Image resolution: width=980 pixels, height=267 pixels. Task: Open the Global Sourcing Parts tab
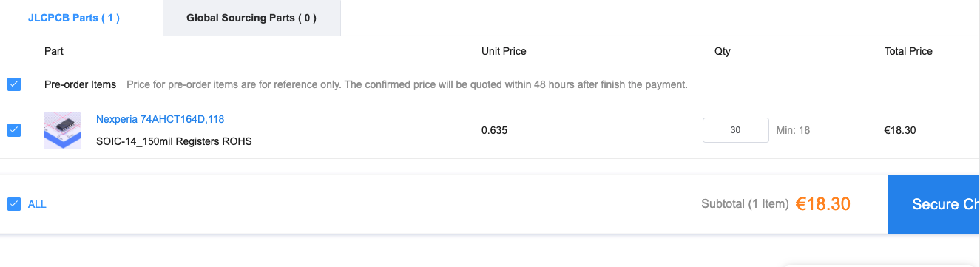251,18
